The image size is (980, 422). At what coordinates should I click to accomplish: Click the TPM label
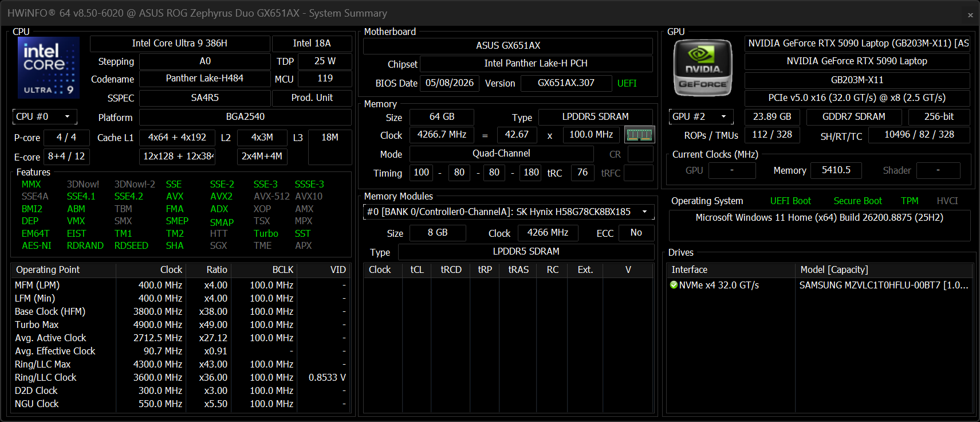pyautogui.click(x=910, y=201)
